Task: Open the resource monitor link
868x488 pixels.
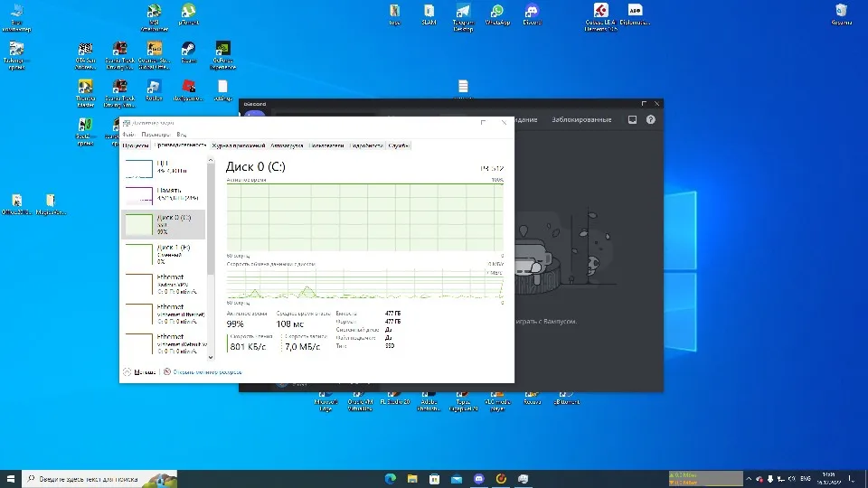Action: (206, 371)
